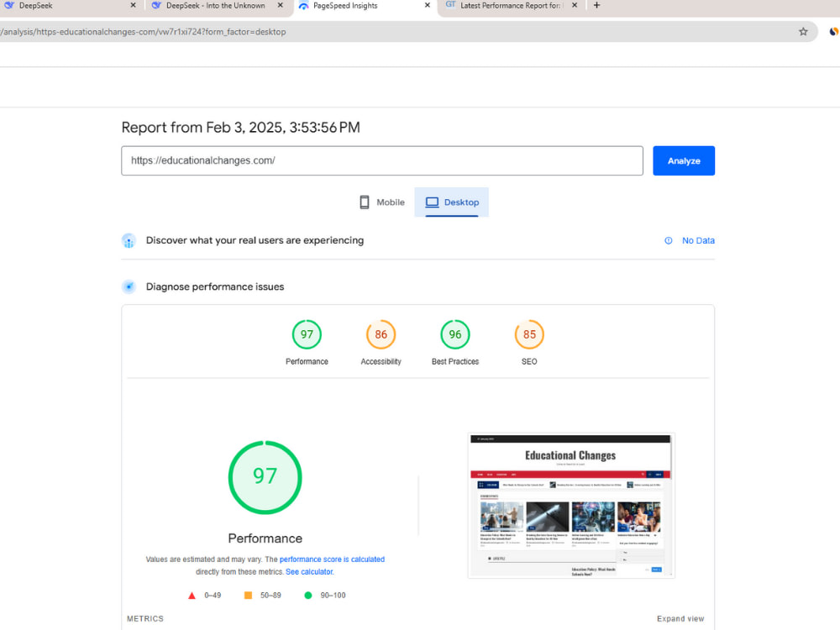This screenshot has height=630, width=840.
Task: Click the small Performance label under gauge
Action: point(307,361)
